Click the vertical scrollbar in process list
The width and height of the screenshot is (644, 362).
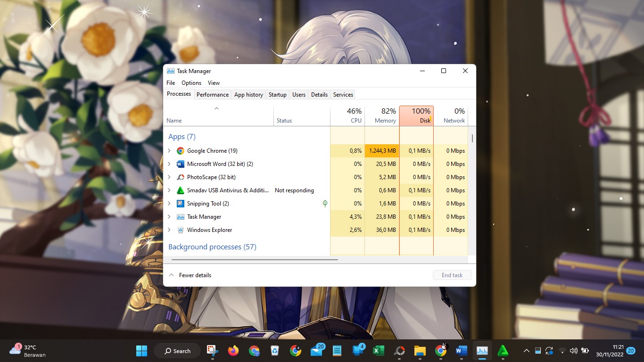(472, 139)
